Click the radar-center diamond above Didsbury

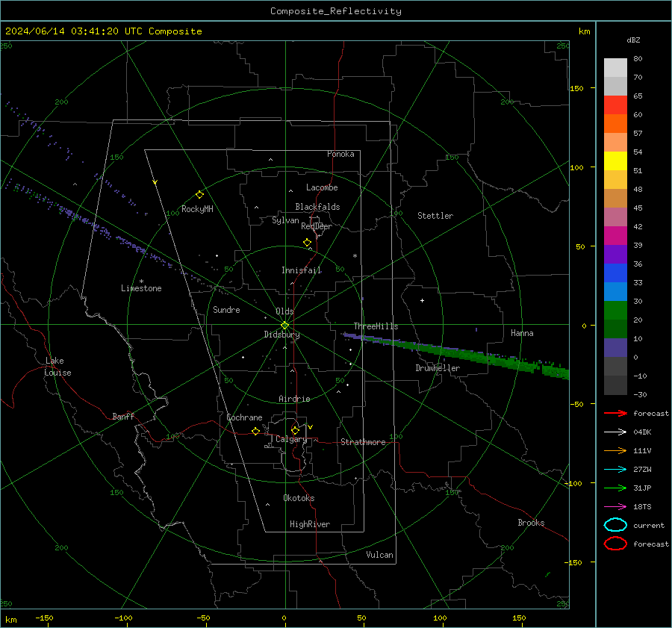click(x=284, y=326)
